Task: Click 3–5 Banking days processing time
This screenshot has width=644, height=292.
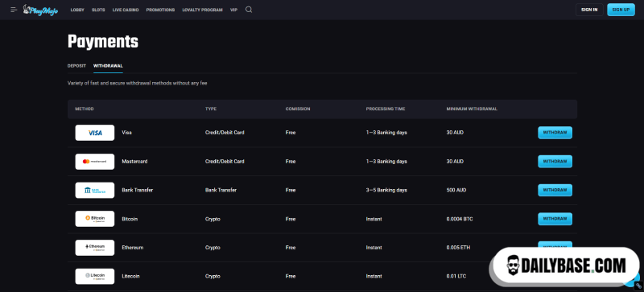Action: pyautogui.click(x=386, y=190)
